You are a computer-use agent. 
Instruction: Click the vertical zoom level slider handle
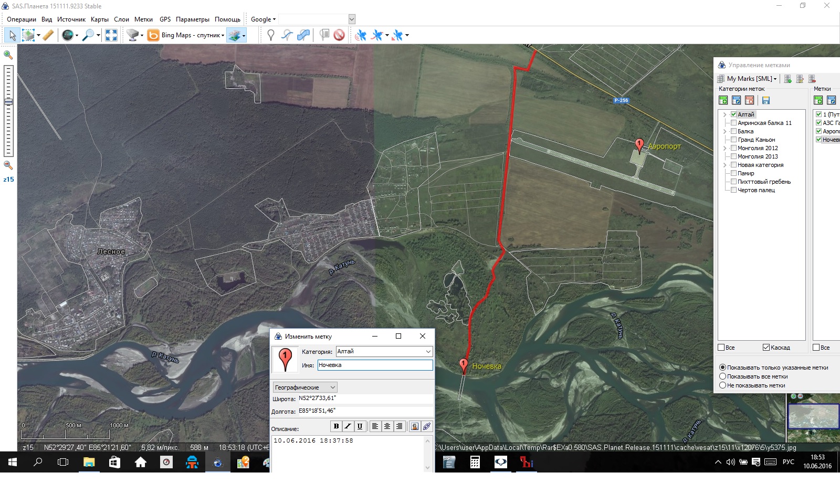tap(8, 102)
